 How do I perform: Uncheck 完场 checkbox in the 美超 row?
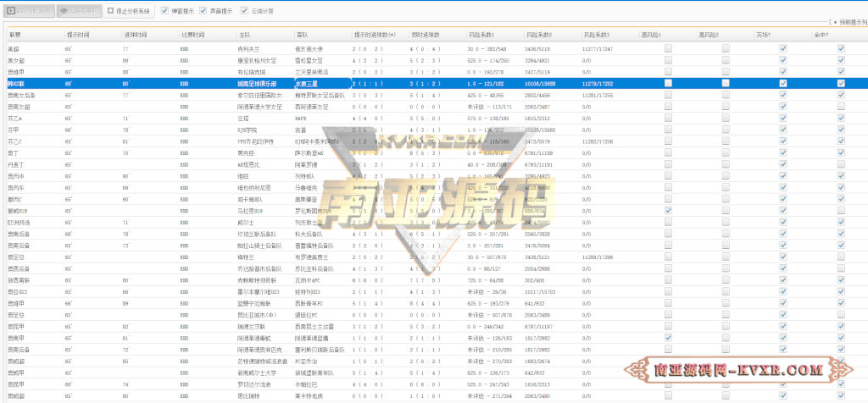coord(782,48)
